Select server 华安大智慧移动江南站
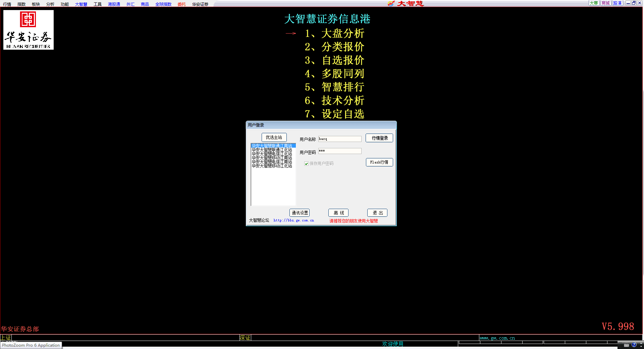This screenshot has height=349, width=644. 273,158
